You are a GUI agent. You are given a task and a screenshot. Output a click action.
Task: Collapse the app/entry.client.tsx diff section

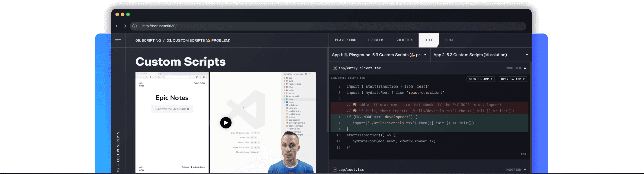click(525, 68)
